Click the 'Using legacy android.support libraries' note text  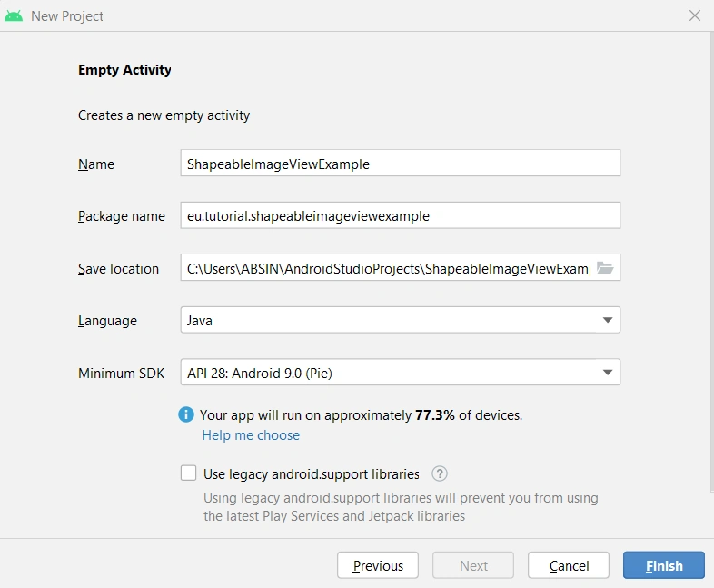(401, 507)
